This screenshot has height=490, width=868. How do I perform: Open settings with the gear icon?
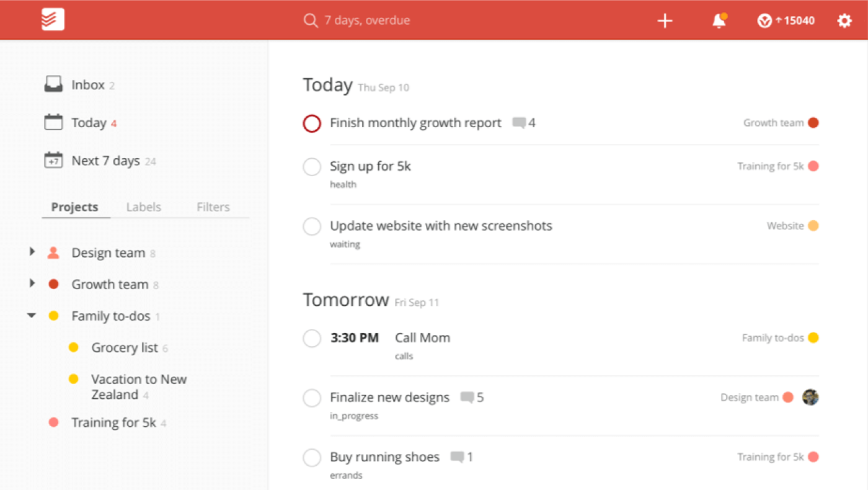click(844, 20)
